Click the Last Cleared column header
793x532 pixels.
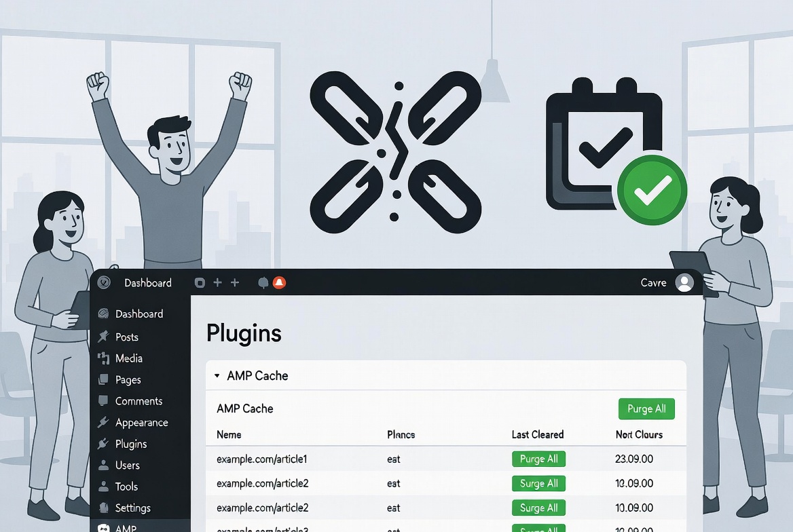[538, 434]
